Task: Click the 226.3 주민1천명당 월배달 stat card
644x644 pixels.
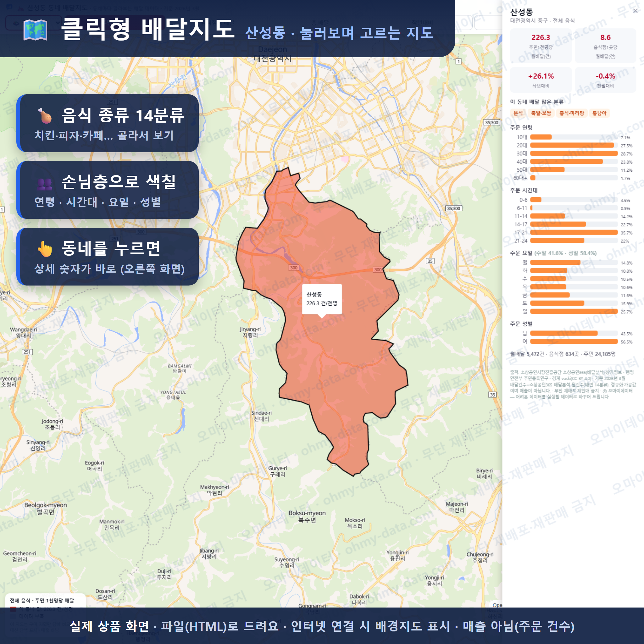Action: pyautogui.click(x=541, y=46)
